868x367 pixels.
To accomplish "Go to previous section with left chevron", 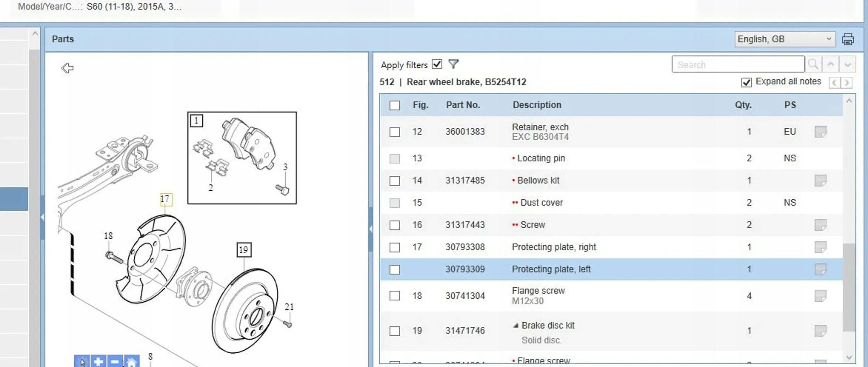I will pos(834,83).
